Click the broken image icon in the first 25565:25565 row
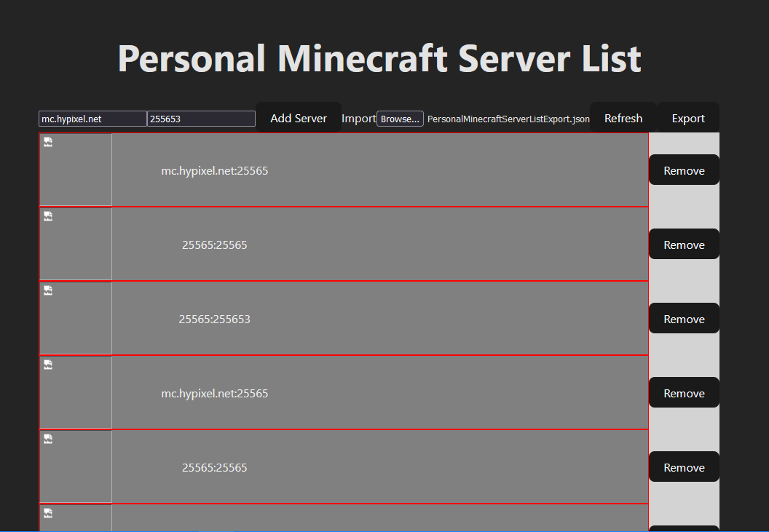Image resolution: width=769 pixels, height=532 pixels. [x=48, y=216]
